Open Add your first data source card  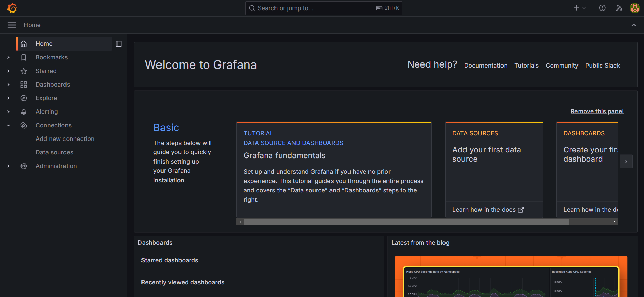(x=494, y=170)
